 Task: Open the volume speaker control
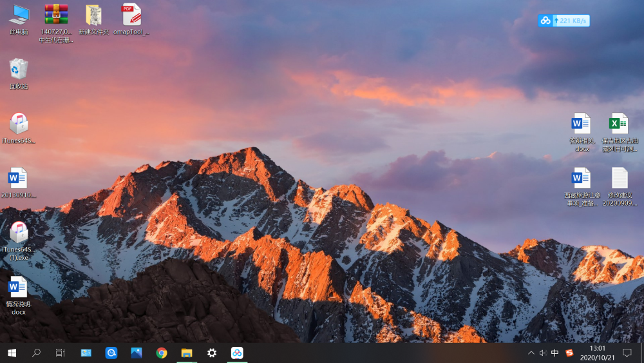pyautogui.click(x=542, y=353)
